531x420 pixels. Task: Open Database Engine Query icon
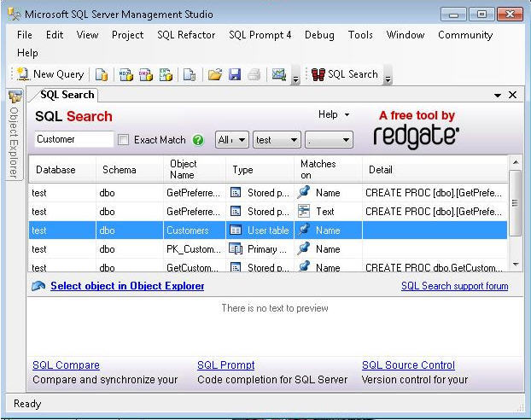[x=102, y=74]
